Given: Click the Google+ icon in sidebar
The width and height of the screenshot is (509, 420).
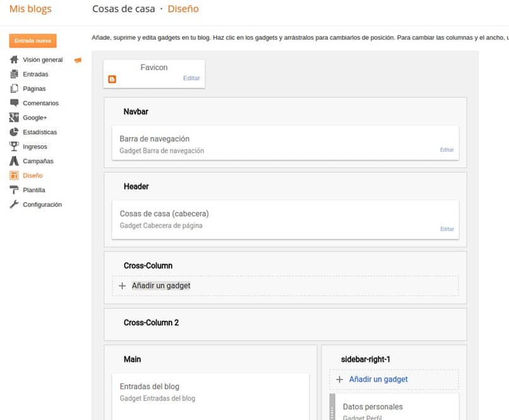Looking at the screenshot, I should click(14, 117).
